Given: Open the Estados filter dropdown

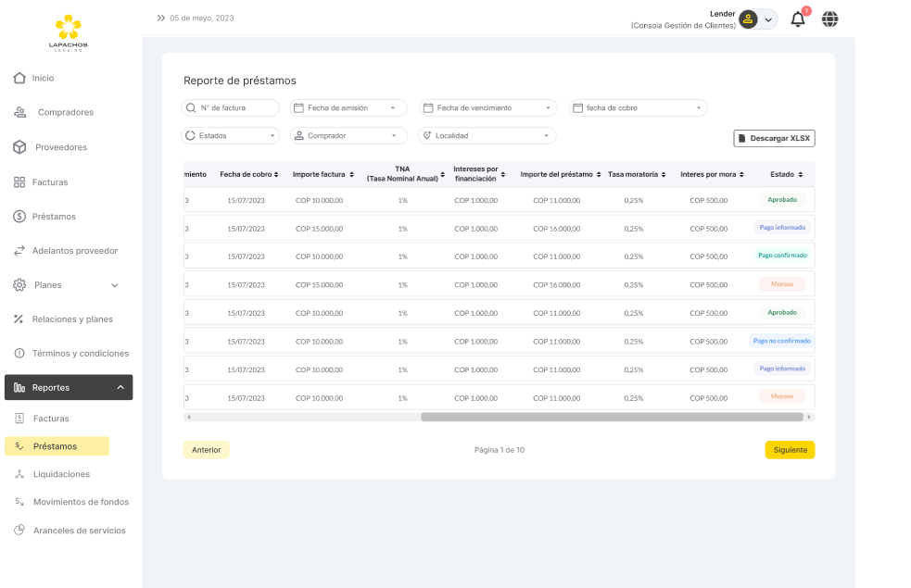Looking at the screenshot, I should tap(230, 135).
